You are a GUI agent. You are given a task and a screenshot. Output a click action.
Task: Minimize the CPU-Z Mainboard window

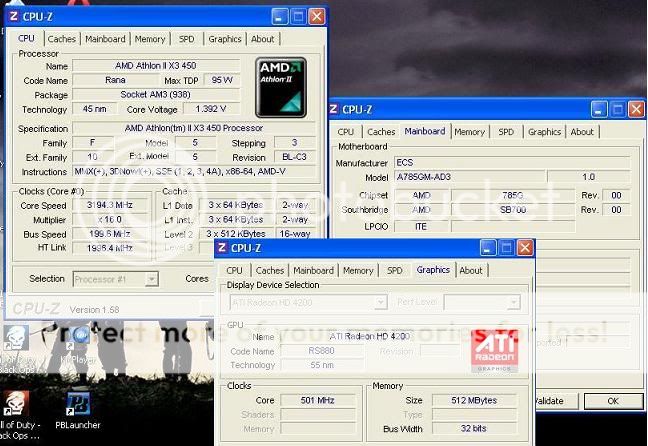599,110
